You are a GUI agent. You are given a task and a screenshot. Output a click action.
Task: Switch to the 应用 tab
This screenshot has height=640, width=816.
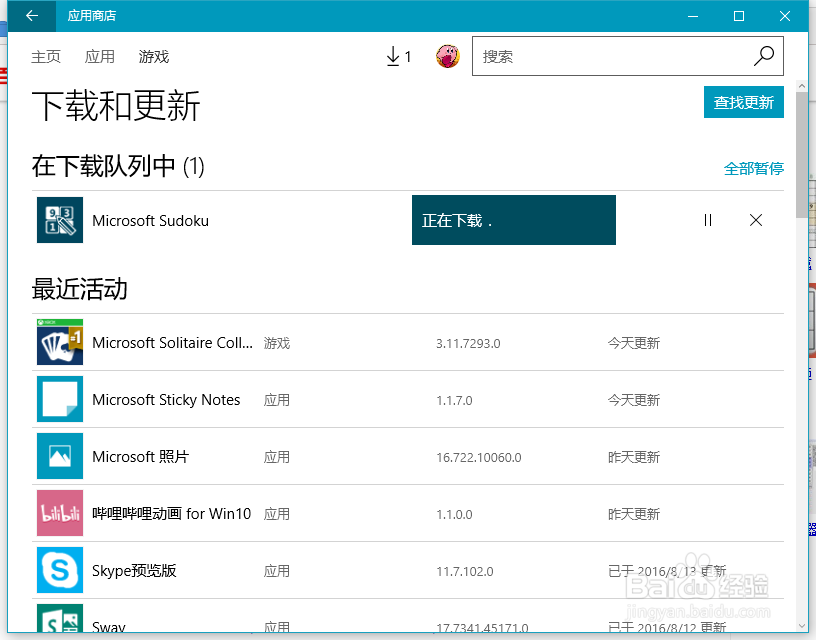point(99,56)
